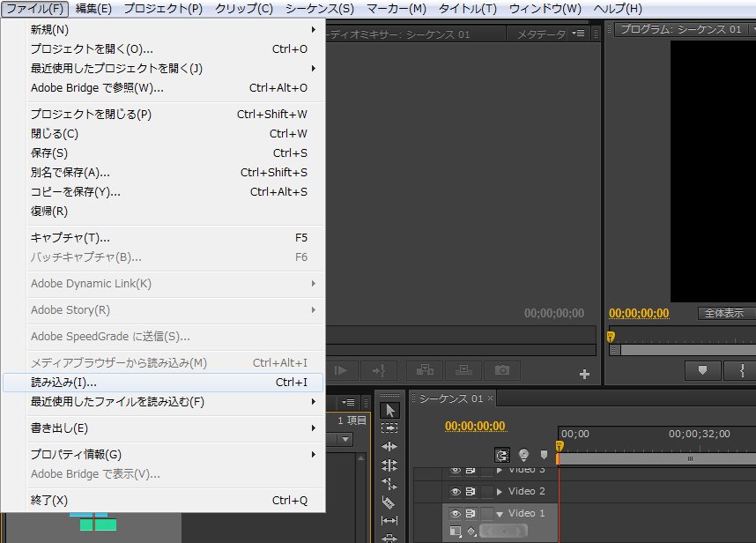Select the Rolling Edit tool
This screenshot has height=543, width=756.
pos(389,465)
